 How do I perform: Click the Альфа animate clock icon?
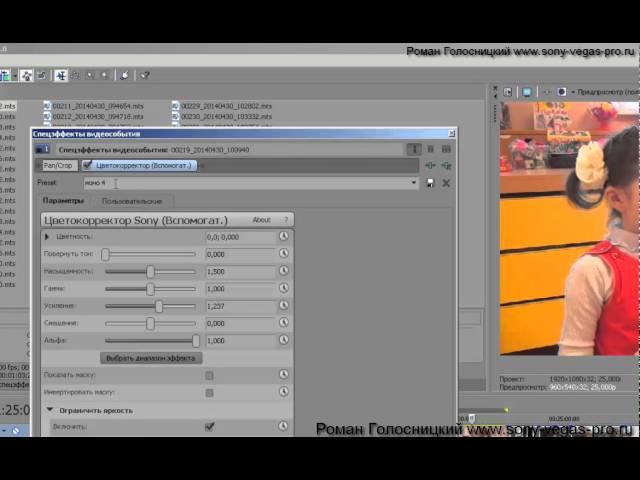[284, 340]
